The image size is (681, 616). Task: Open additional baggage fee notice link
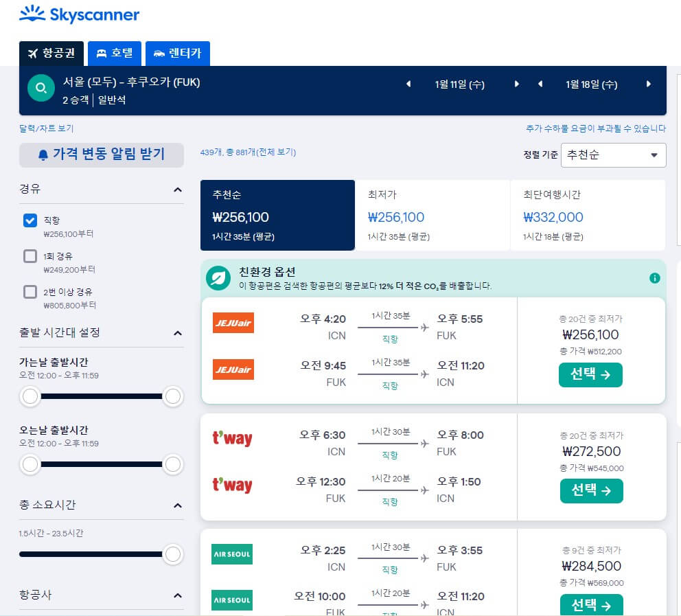(x=595, y=128)
